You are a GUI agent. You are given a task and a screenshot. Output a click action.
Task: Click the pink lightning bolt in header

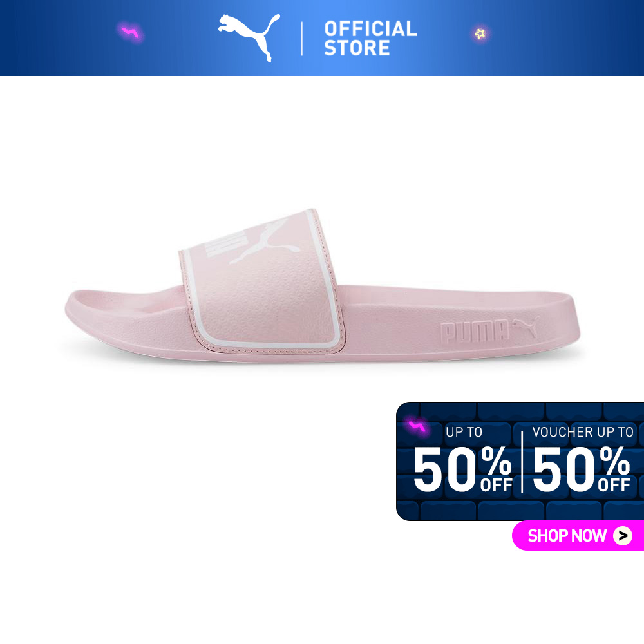pyautogui.click(x=131, y=32)
